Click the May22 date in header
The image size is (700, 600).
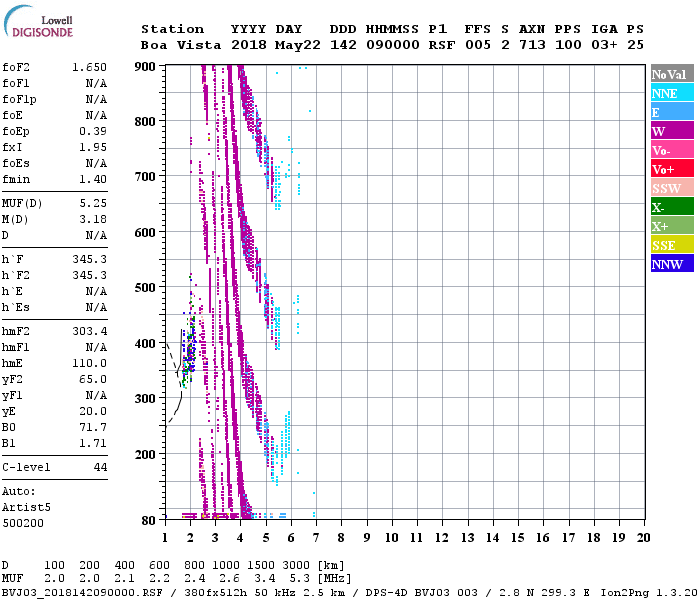[x=297, y=45]
